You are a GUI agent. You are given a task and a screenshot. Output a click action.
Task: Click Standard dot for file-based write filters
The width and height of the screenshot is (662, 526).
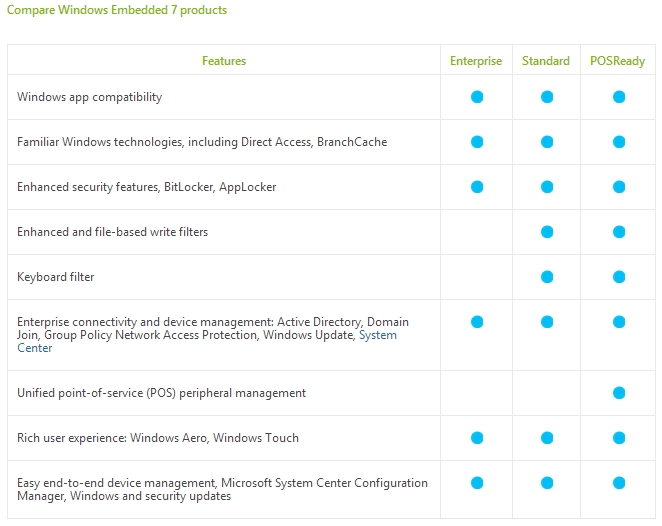point(547,232)
